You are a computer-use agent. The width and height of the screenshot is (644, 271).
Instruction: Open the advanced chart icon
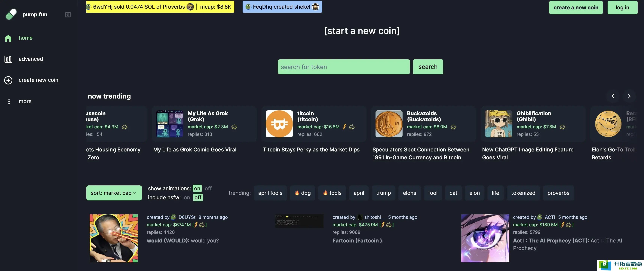coord(8,59)
